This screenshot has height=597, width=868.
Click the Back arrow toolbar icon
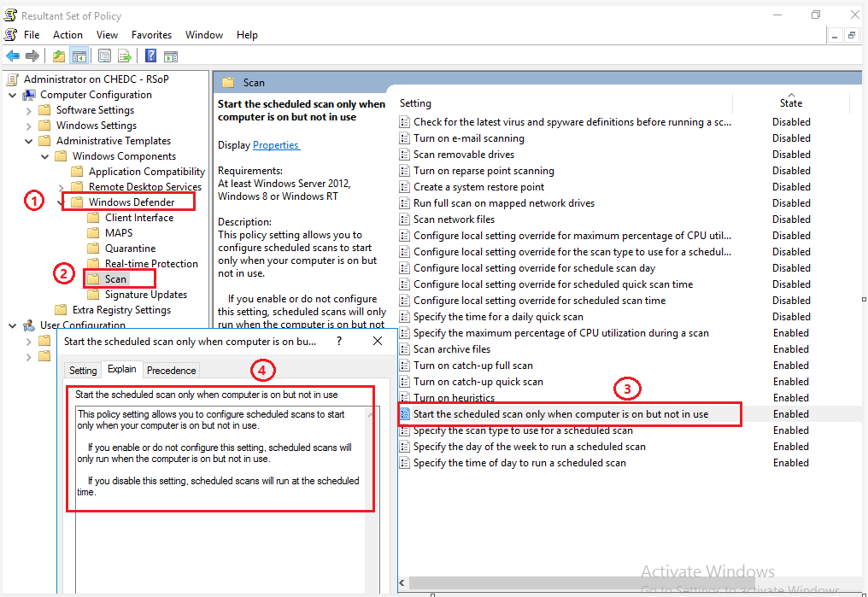[x=13, y=56]
